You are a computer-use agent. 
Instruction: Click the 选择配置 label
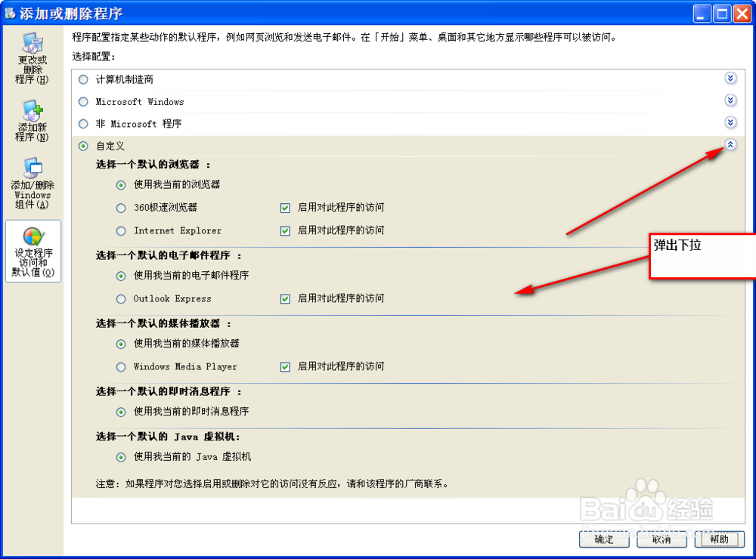click(x=94, y=57)
